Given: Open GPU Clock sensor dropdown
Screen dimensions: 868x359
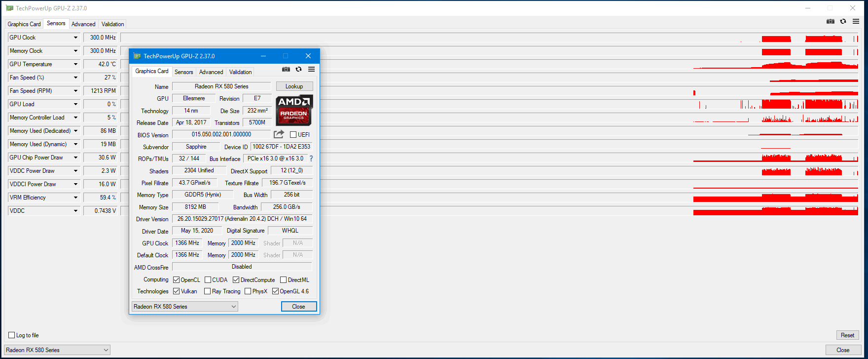Looking at the screenshot, I should tap(75, 38).
